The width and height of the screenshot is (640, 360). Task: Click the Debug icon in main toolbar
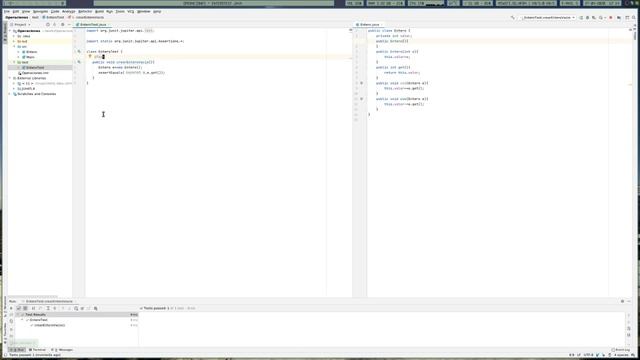pyautogui.click(x=588, y=18)
